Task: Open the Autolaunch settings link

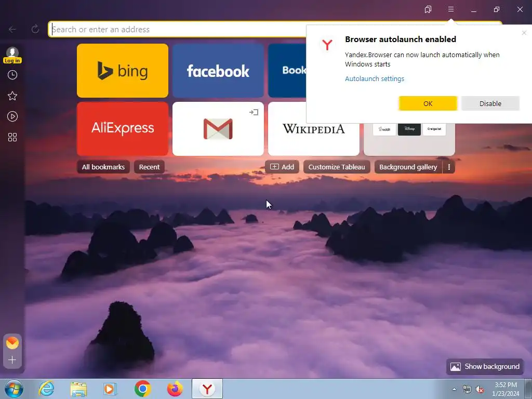Action: [375, 79]
